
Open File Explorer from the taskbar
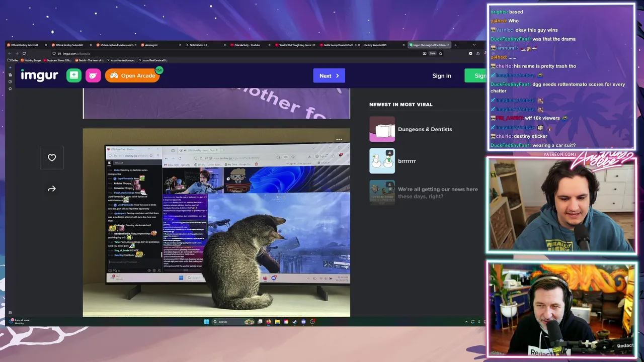277,322
